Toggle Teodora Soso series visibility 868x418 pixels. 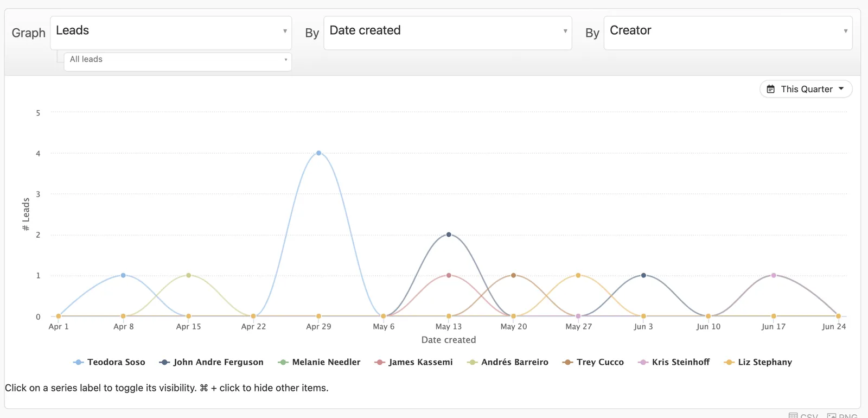click(x=109, y=362)
